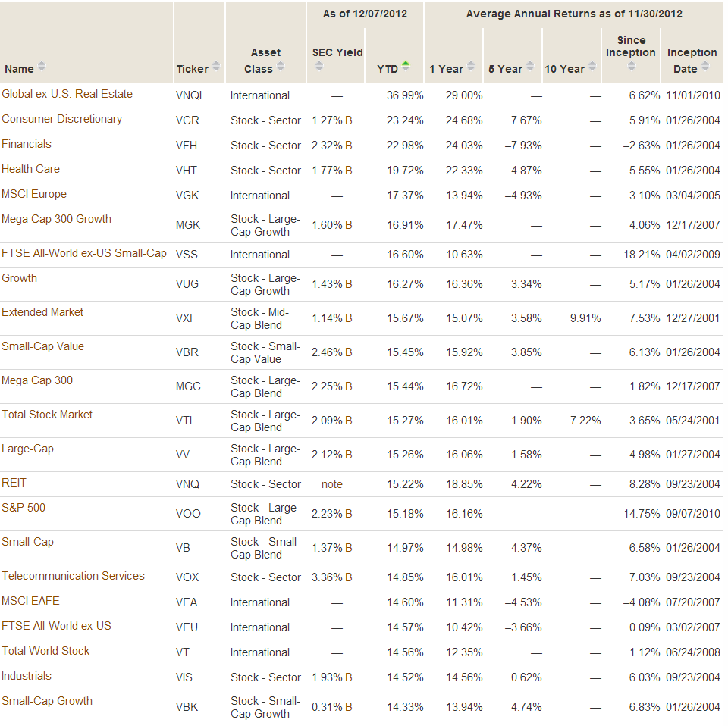Select ticker VTI cell

click(x=184, y=421)
